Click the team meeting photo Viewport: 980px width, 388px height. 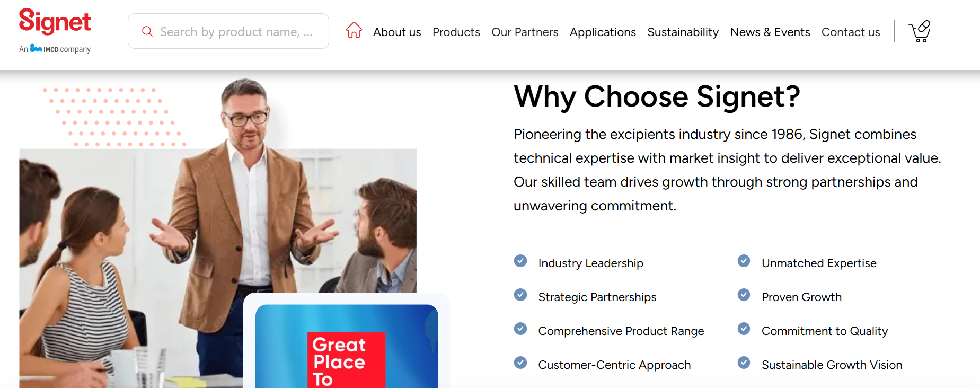pos(133,239)
